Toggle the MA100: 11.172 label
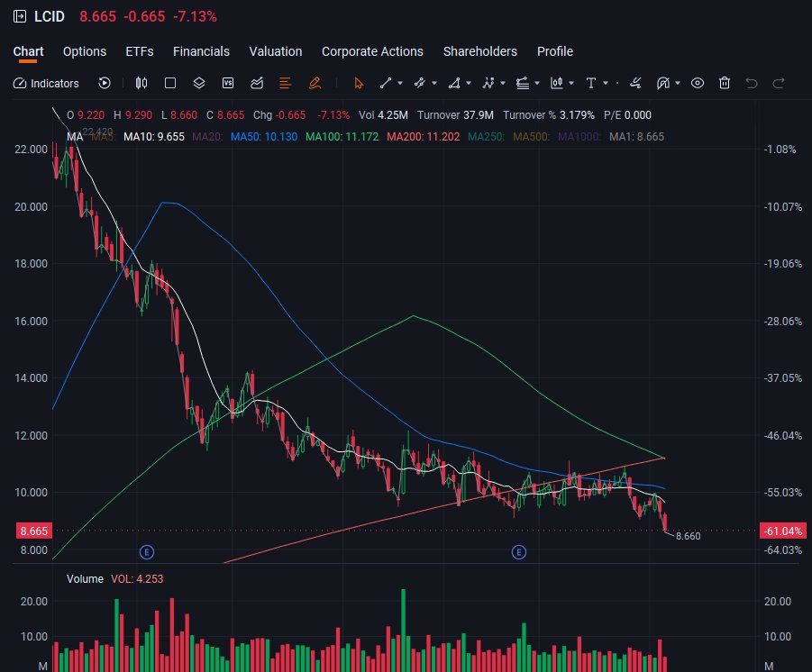Image resolution: width=812 pixels, height=672 pixels. (x=342, y=137)
